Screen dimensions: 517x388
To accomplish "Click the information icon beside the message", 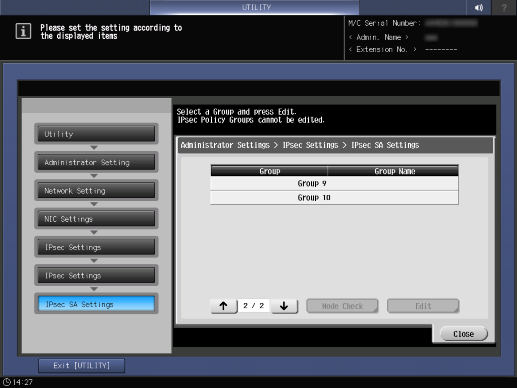I will pos(23,31).
